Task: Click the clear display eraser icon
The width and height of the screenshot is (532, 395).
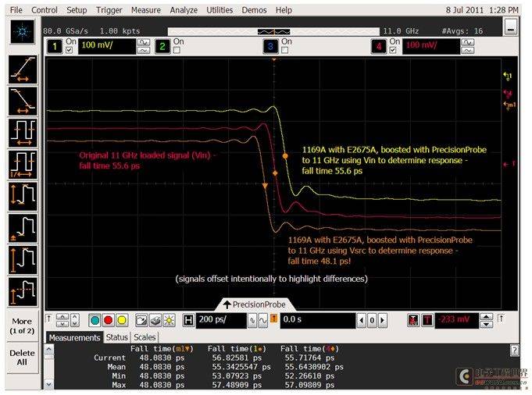Action: pyautogui.click(x=155, y=320)
